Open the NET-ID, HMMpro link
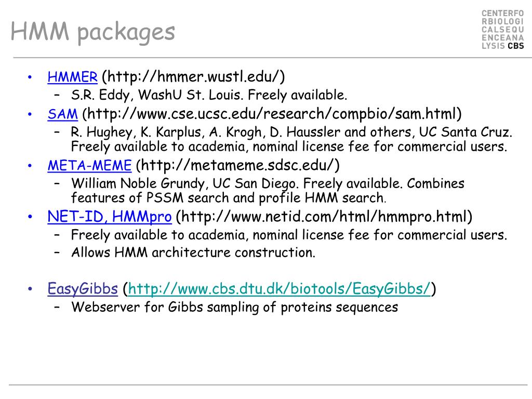Image resolution: width=532 pixels, height=399 pixels. point(110,217)
